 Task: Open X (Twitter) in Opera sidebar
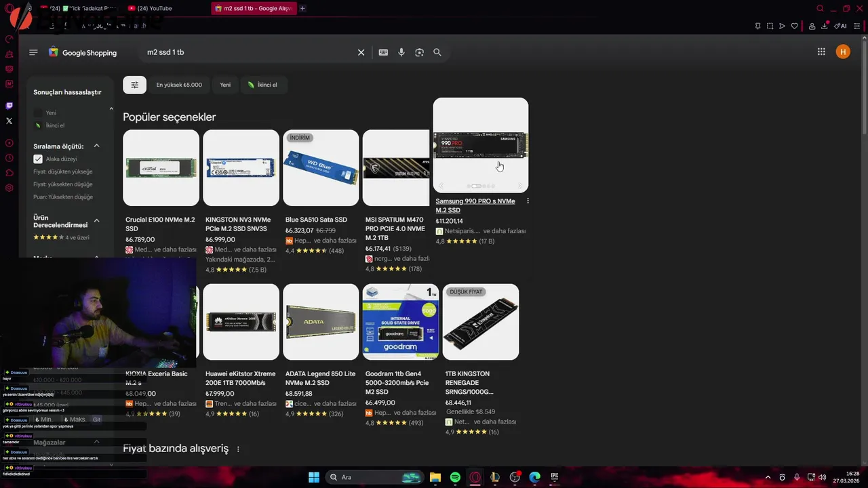[x=9, y=121]
